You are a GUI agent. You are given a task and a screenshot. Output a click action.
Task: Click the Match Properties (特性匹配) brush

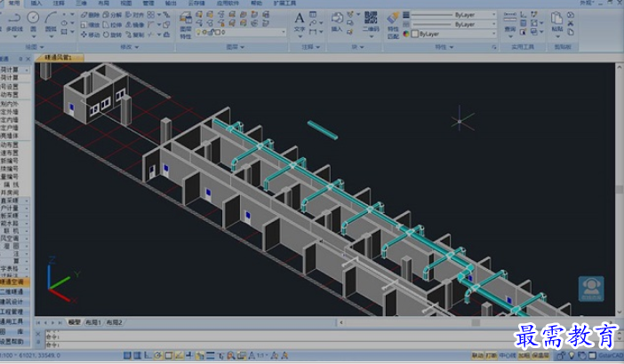click(393, 26)
